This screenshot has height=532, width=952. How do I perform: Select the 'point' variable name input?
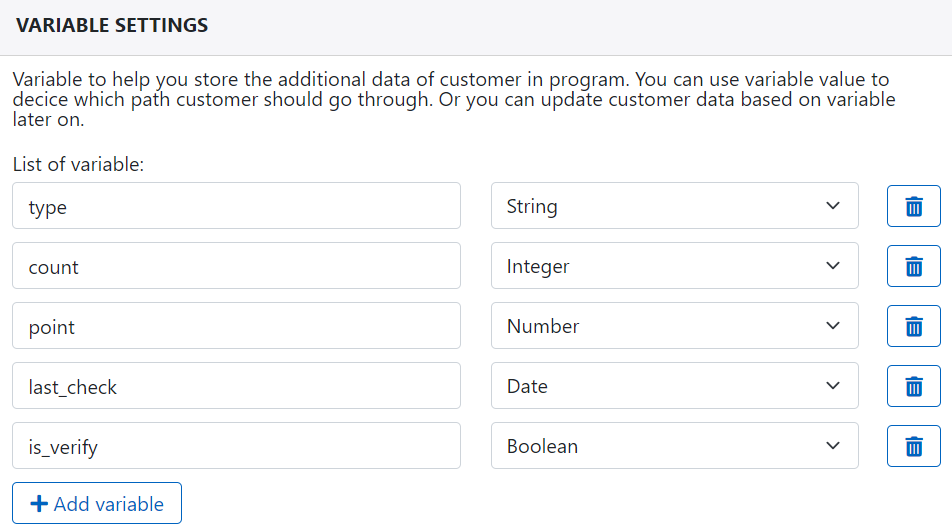236,326
